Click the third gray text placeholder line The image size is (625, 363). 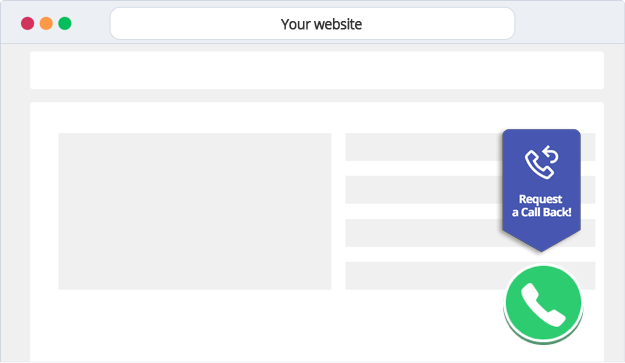[423, 233]
